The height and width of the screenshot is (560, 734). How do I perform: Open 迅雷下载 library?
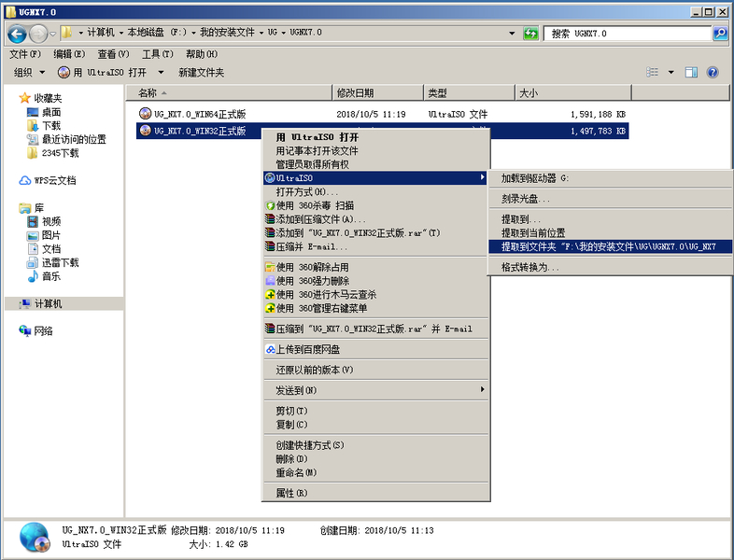coord(53,262)
